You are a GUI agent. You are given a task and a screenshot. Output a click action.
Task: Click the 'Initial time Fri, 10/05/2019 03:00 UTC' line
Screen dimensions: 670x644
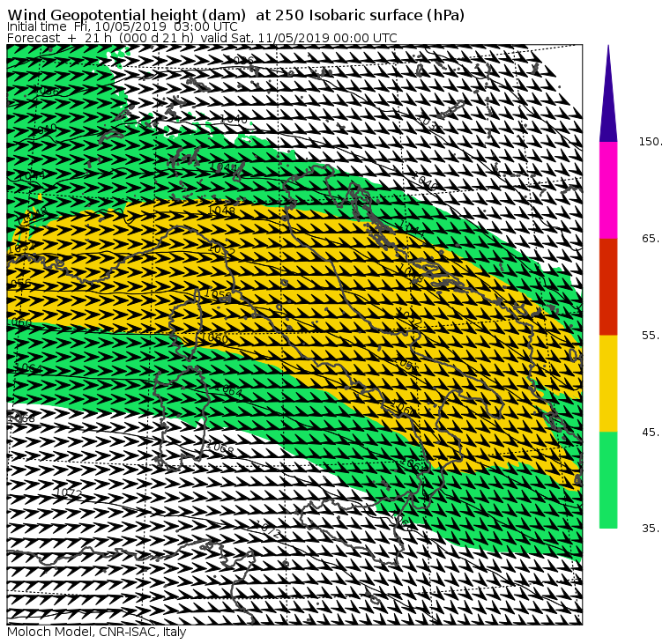click(x=123, y=27)
